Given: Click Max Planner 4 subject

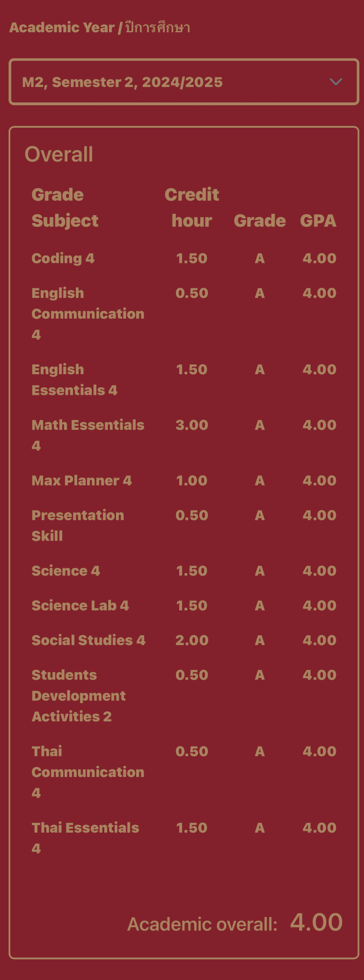Looking at the screenshot, I should 82,480.
